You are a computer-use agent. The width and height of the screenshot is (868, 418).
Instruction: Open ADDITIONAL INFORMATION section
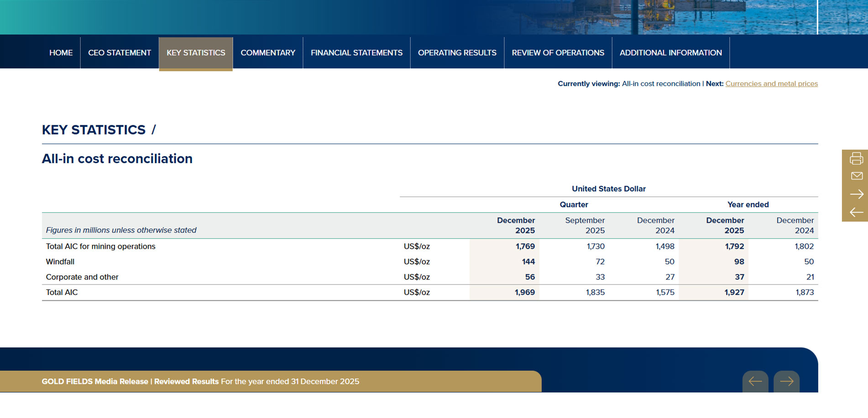tap(671, 53)
